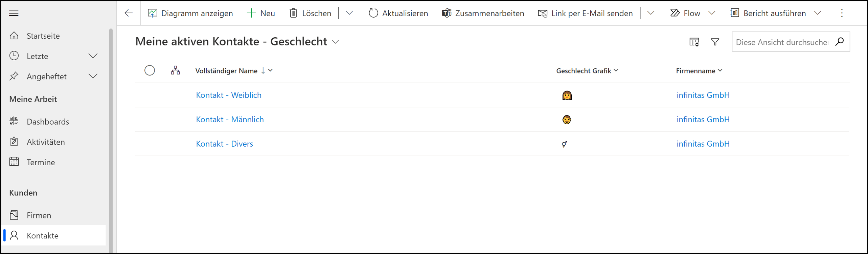The width and height of the screenshot is (868, 254).
Task: Open the Kontakt - Weiblich record
Action: [x=229, y=95]
